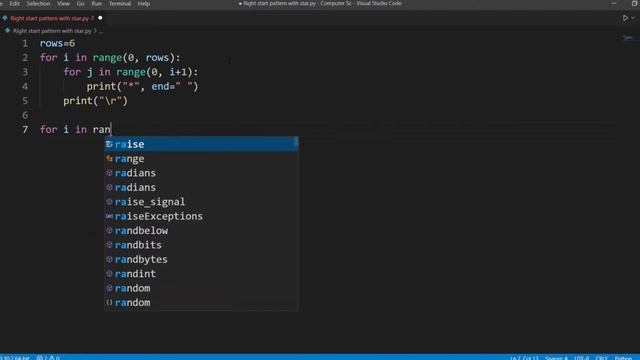
Task: Click line number 7 in gutter
Action: [25, 130]
